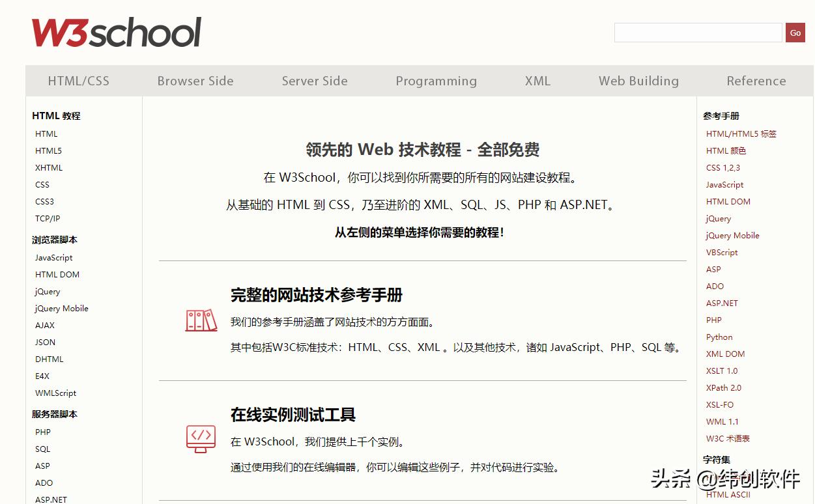Select jQuery Mobile under 浏览器脚本
The image size is (815, 504).
tap(61, 308)
